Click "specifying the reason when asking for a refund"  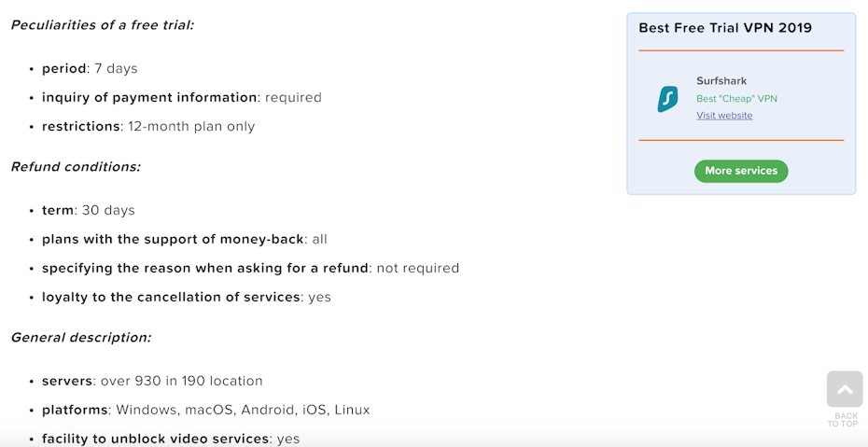click(x=205, y=269)
